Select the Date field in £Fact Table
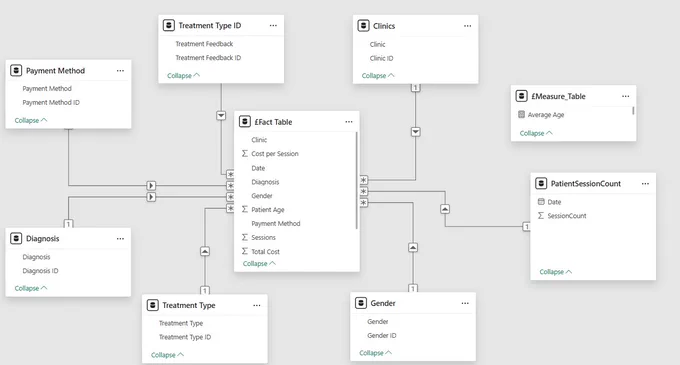The height and width of the screenshot is (365, 680). [x=258, y=168]
